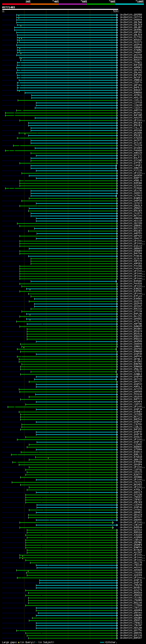Select the UniRef100_P00346 label

point(131,266)
